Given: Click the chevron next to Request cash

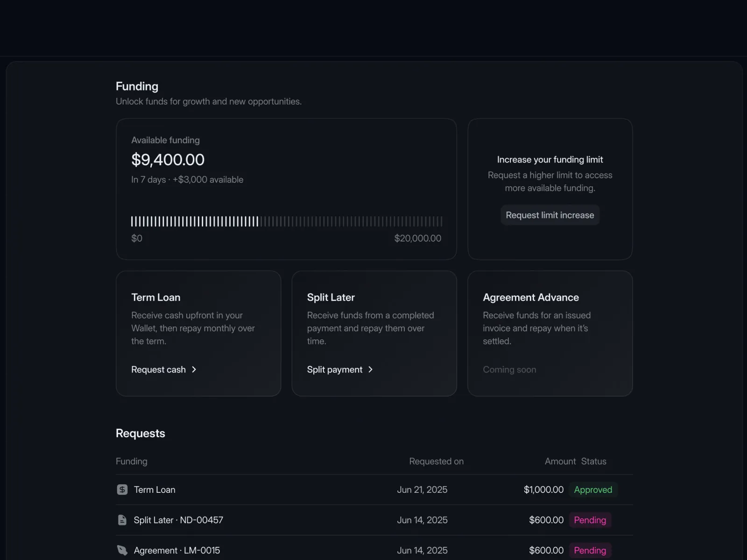Looking at the screenshot, I should tap(194, 370).
